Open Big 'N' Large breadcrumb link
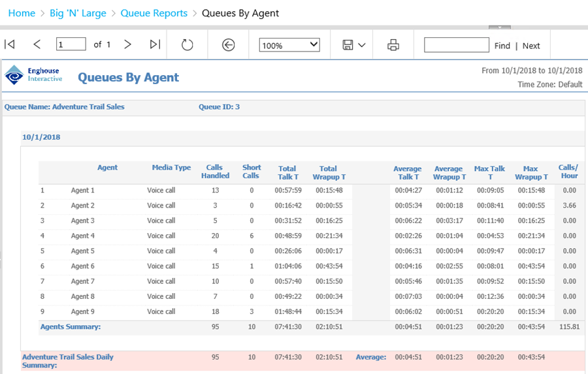 click(x=78, y=13)
